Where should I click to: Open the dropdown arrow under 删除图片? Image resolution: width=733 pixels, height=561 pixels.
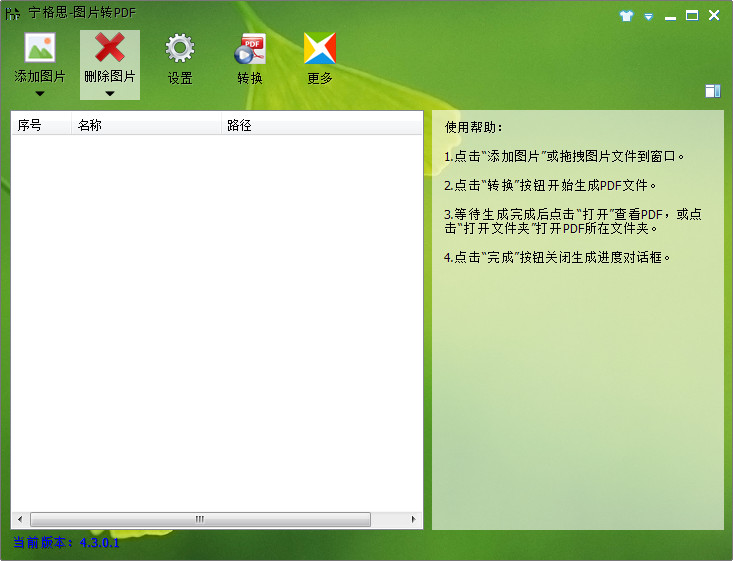[x=110, y=94]
